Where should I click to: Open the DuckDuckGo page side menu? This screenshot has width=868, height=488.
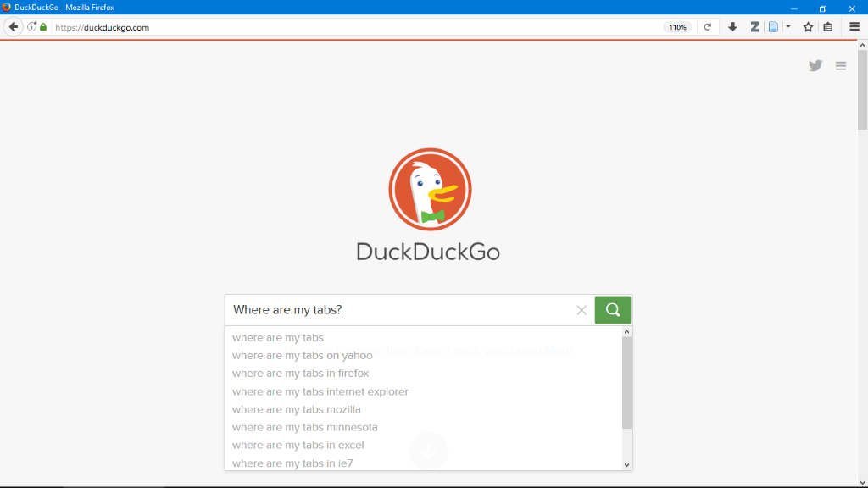(841, 66)
